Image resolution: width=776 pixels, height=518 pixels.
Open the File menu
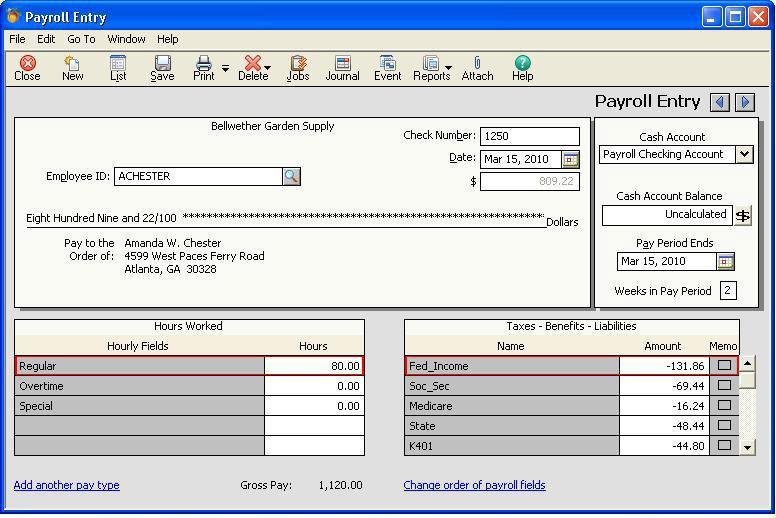(17, 39)
